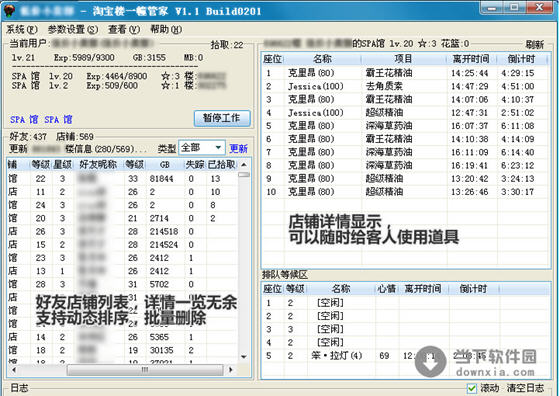Select friend row with GB 5365
The height and width of the screenshot is (396, 560).
122,337
